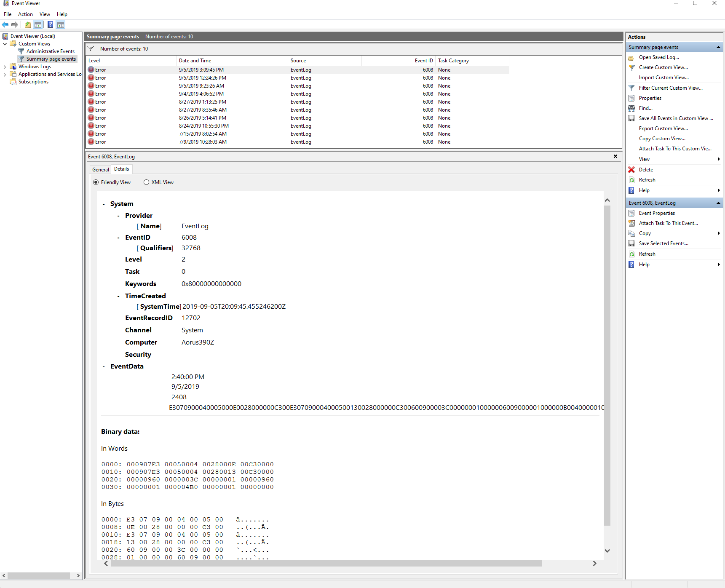Click the Refresh icon under Summary page events
The height and width of the screenshot is (588, 725).
(x=631, y=180)
